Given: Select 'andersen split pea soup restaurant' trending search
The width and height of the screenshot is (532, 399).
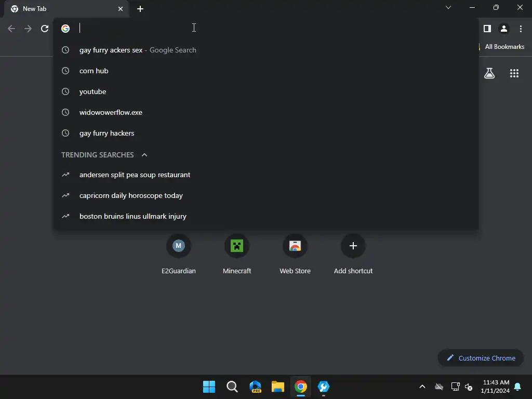Looking at the screenshot, I should point(266,175).
